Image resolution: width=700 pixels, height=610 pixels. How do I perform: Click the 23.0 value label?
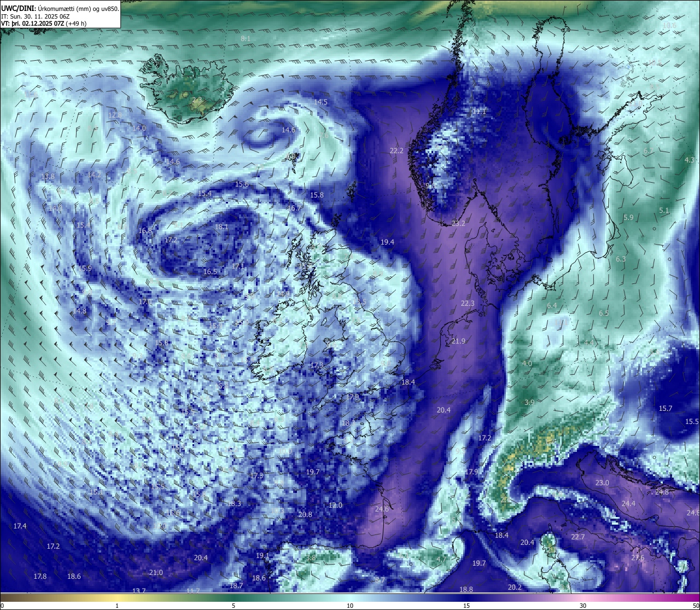point(602,483)
